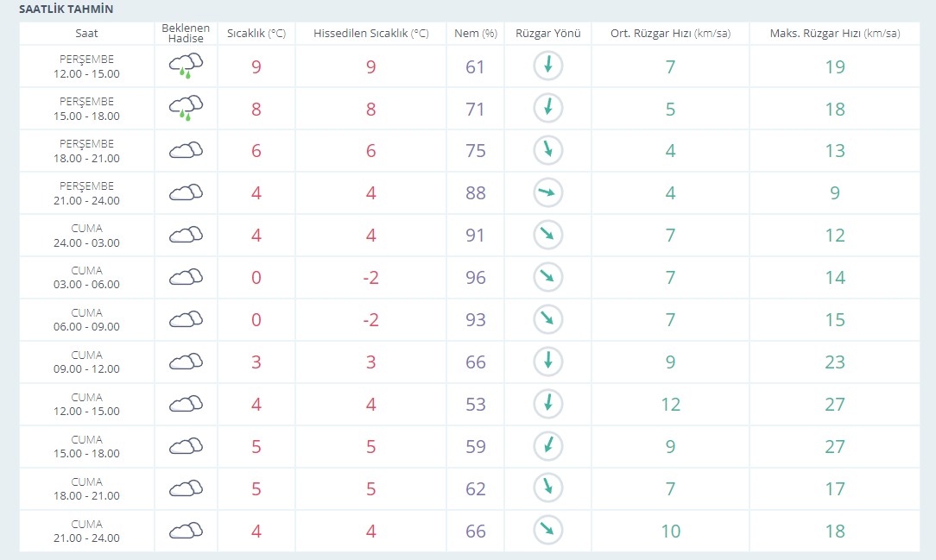Screen dimensions: 936x560
Task: Select the Beklenen Hadise column header
Action: coord(186,34)
